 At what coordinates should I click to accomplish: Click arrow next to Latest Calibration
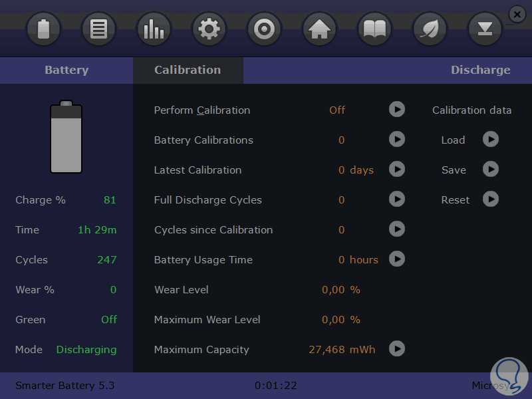(x=397, y=170)
